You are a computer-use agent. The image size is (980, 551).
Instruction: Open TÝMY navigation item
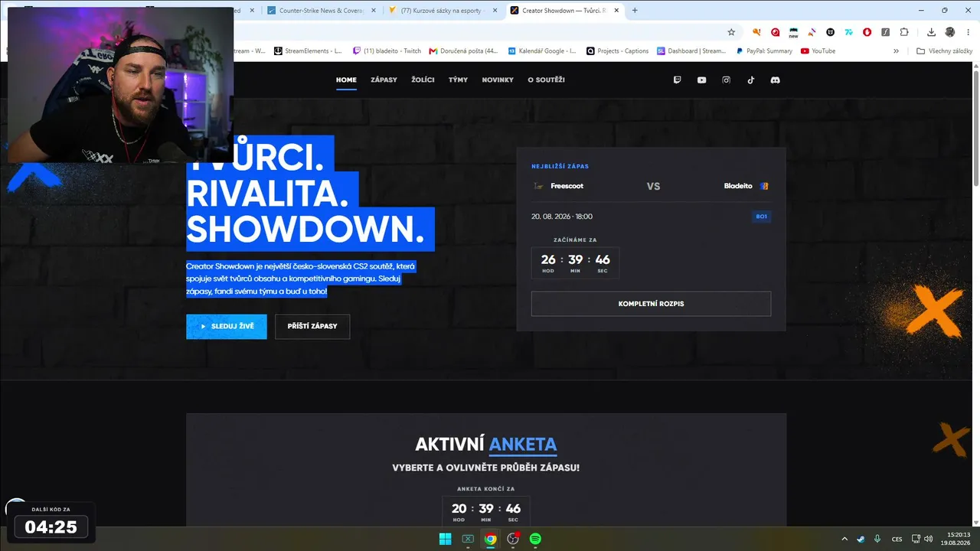[458, 80]
